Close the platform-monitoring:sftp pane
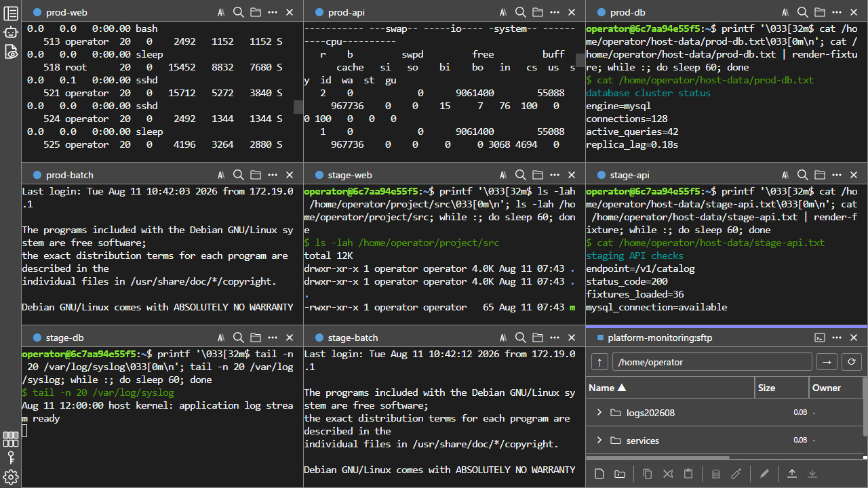This screenshot has width=868, height=488. pos(854,338)
